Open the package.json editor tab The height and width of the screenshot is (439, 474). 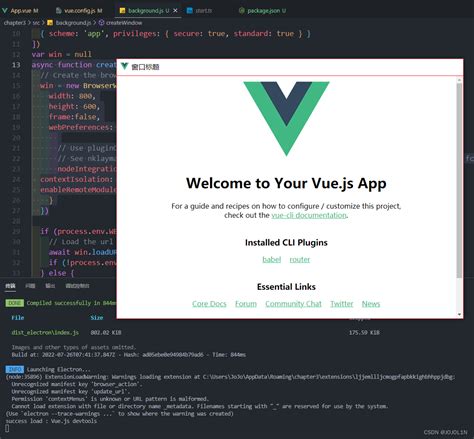coord(263,11)
